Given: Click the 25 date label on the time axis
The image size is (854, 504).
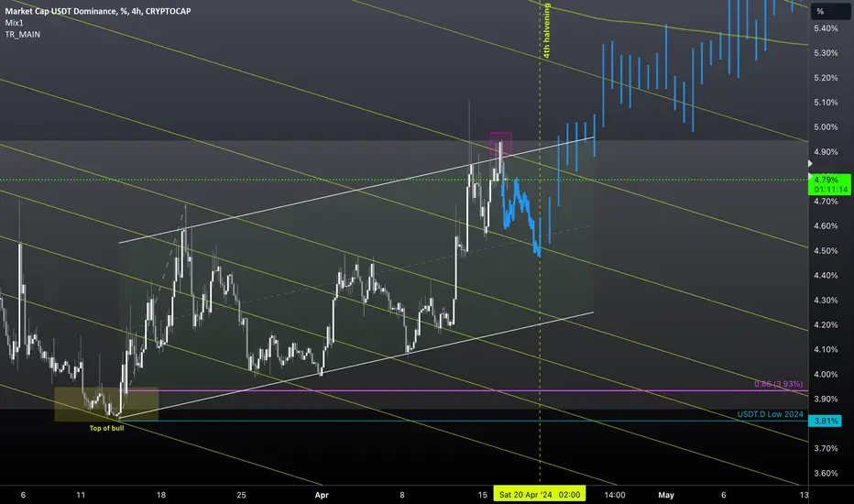Looking at the screenshot, I should click(x=241, y=495).
